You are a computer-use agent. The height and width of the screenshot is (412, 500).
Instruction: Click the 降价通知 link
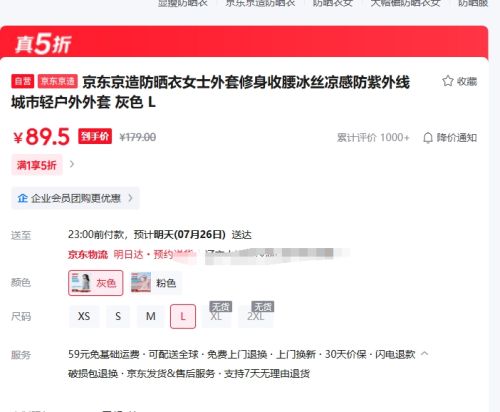tap(456, 137)
